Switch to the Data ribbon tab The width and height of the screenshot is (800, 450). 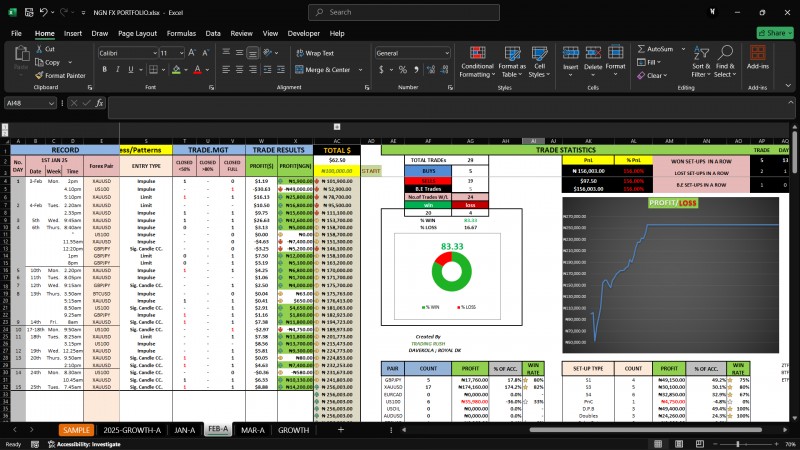[x=213, y=33]
